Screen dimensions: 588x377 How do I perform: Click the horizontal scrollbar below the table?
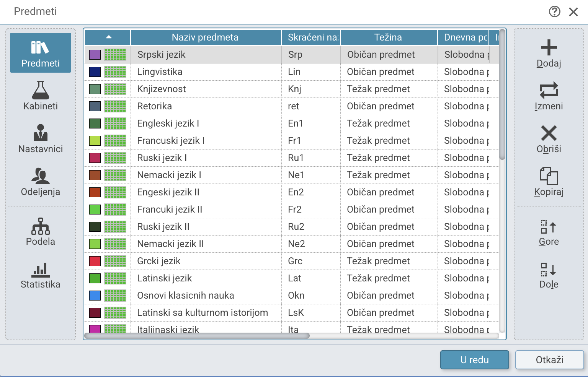(x=197, y=336)
